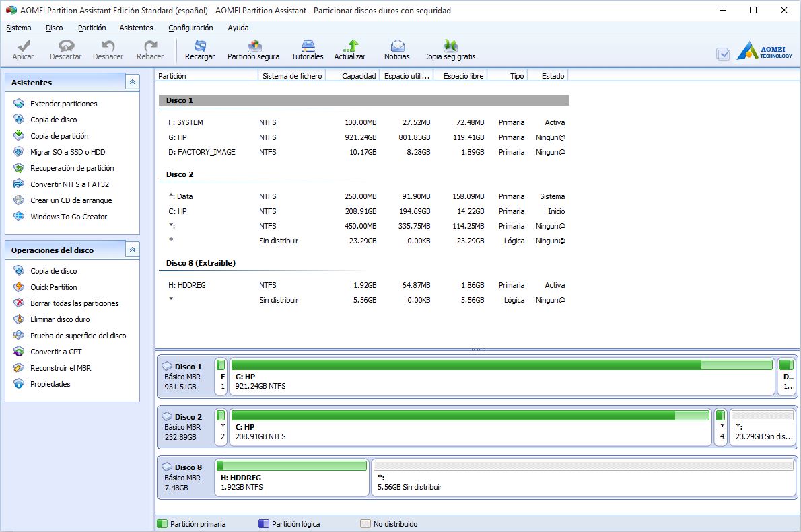This screenshot has width=801, height=532.
Task: Select the *: Data partition row
Action: (363, 196)
